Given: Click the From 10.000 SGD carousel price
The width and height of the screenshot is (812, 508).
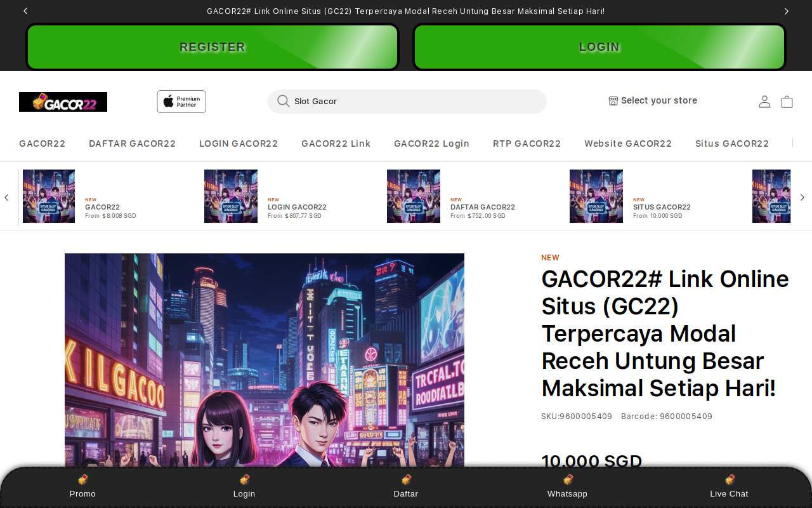Looking at the screenshot, I should 658,216.
